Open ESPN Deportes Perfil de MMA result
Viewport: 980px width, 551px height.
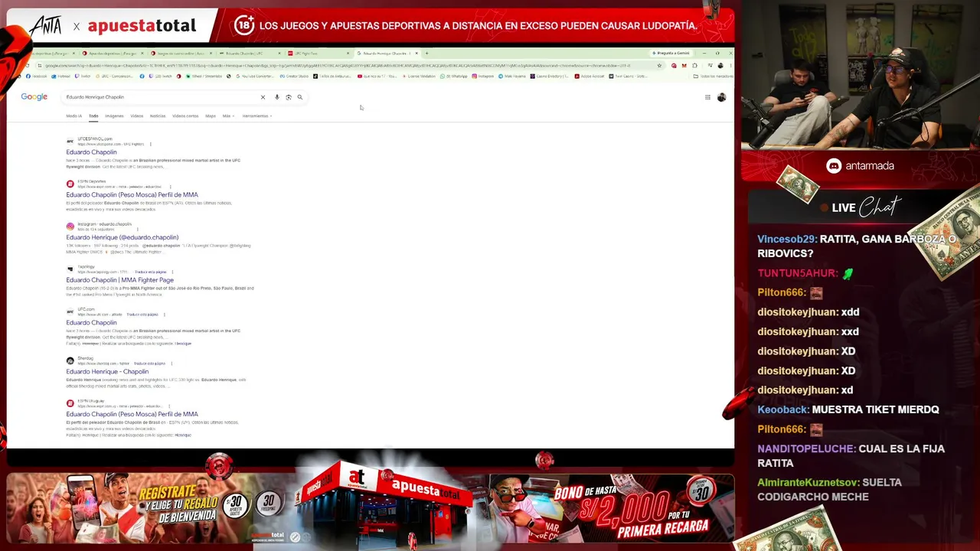(132, 195)
